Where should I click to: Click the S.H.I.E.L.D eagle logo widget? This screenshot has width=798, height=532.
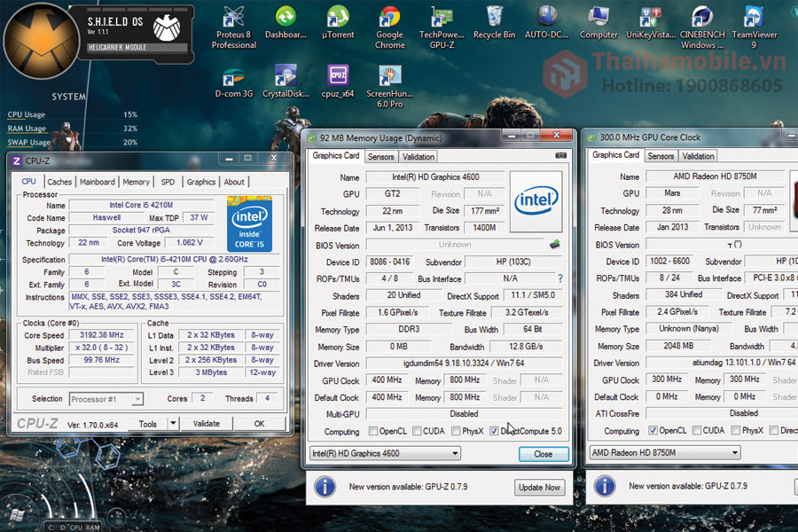167,27
